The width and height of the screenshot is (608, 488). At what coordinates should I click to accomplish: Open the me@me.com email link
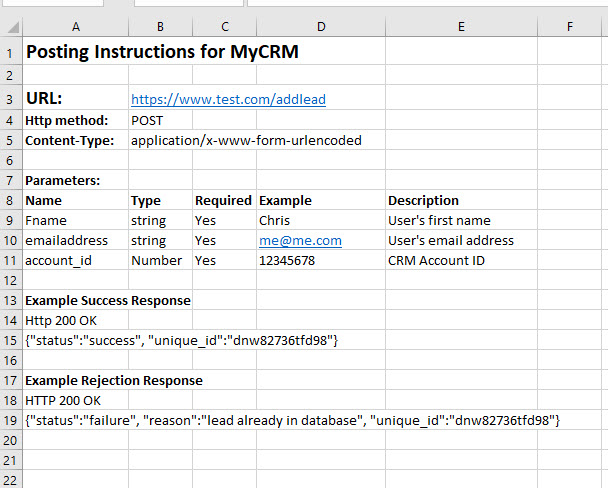(300, 241)
